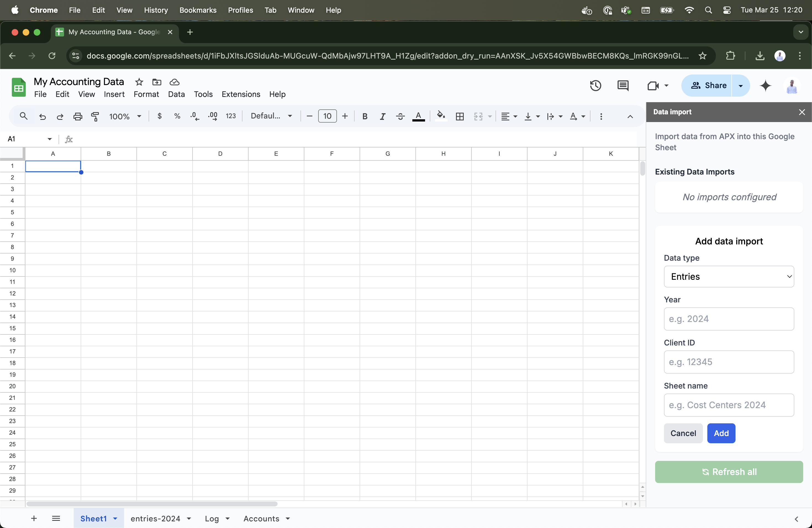Format selection as currency
812x528 pixels.
pyautogui.click(x=159, y=116)
